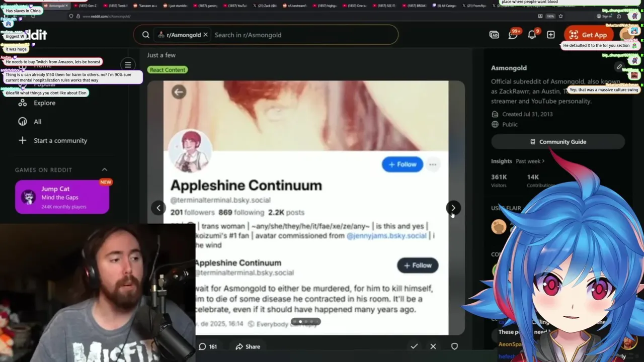Open moderator shield actions
644x362 pixels.
454,346
